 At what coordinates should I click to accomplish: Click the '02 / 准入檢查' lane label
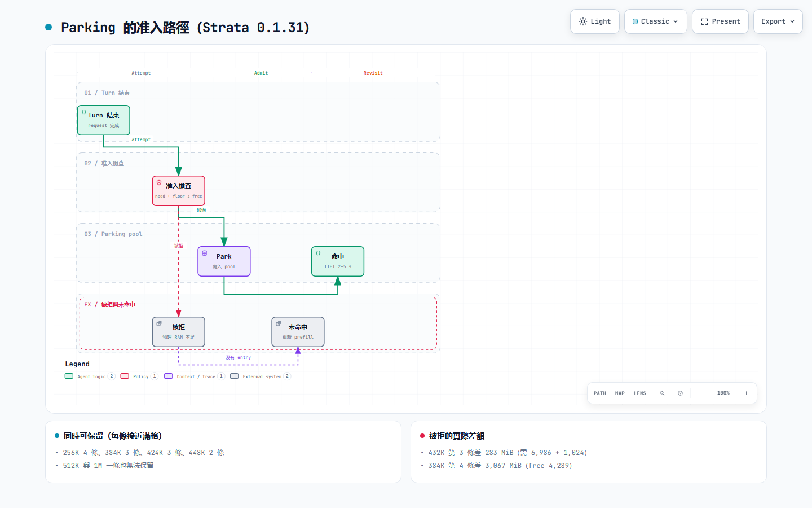click(104, 164)
